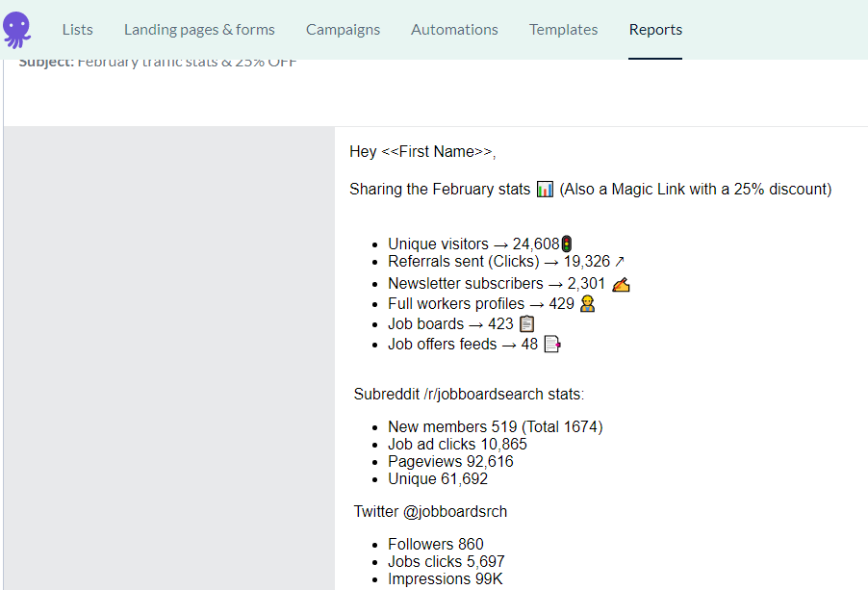Click '(Also a Magic Link with a 25% discount)'

point(696,190)
